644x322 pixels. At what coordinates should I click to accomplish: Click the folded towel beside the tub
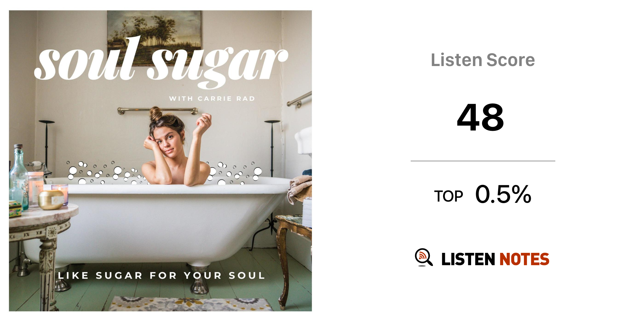coord(300,189)
